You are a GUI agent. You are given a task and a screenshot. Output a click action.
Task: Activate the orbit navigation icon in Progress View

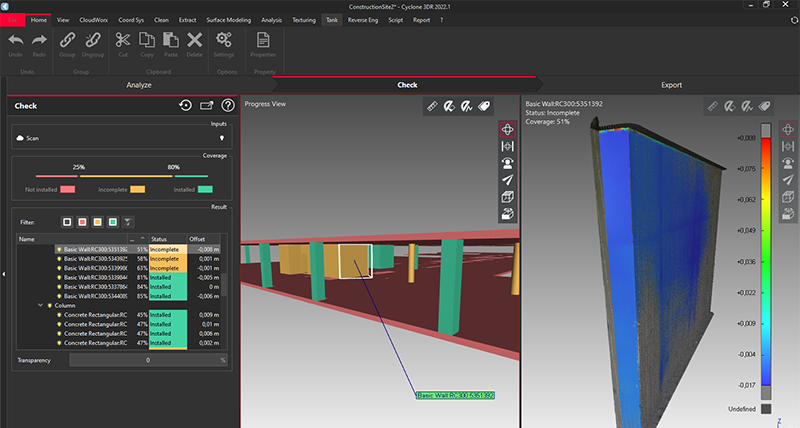click(508, 129)
